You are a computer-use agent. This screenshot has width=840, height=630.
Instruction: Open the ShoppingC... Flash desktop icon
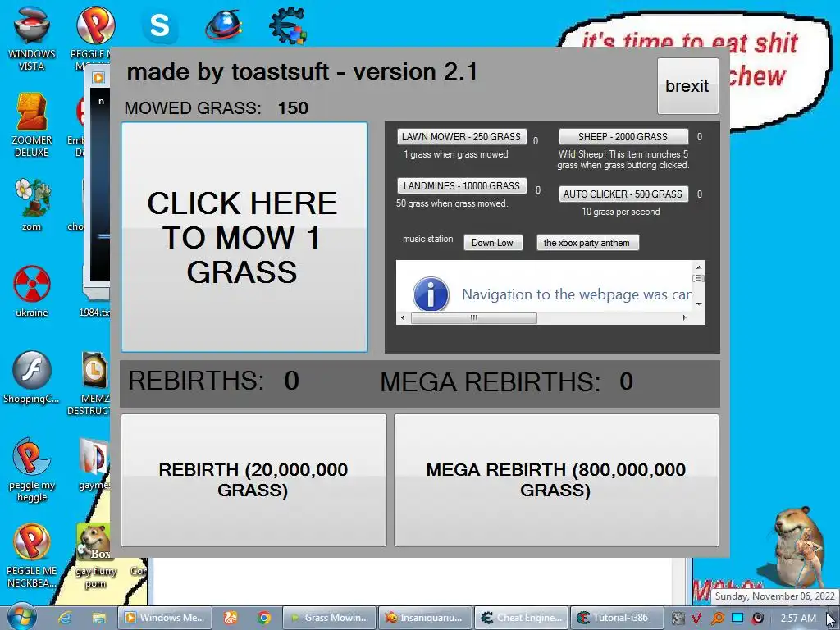click(32, 377)
